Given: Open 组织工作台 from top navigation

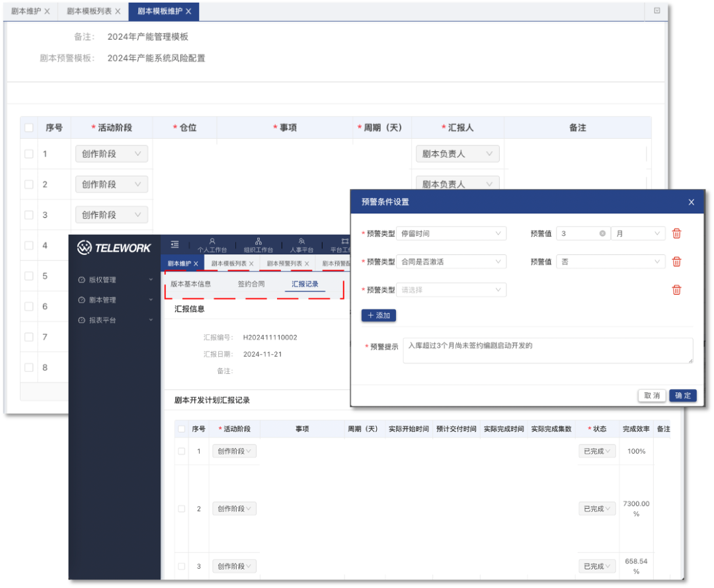Looking at the screenshot, I should coord(258,245).
